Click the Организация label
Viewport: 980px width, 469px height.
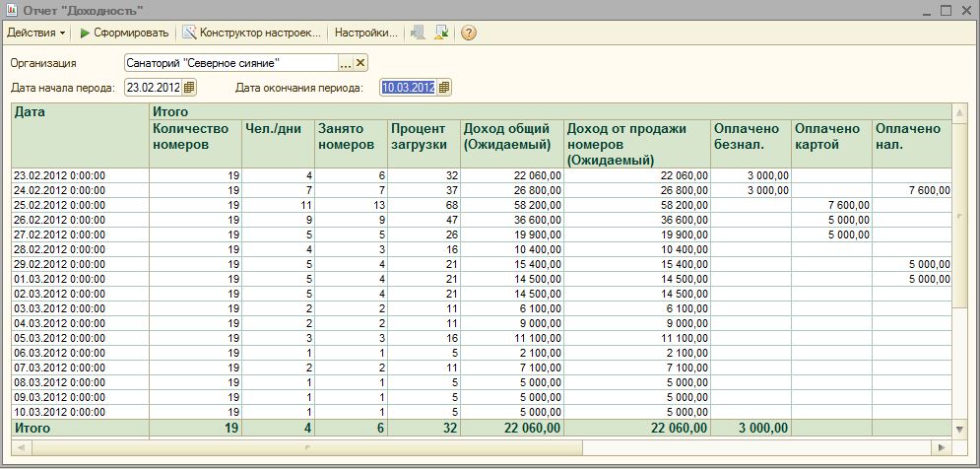43,63
